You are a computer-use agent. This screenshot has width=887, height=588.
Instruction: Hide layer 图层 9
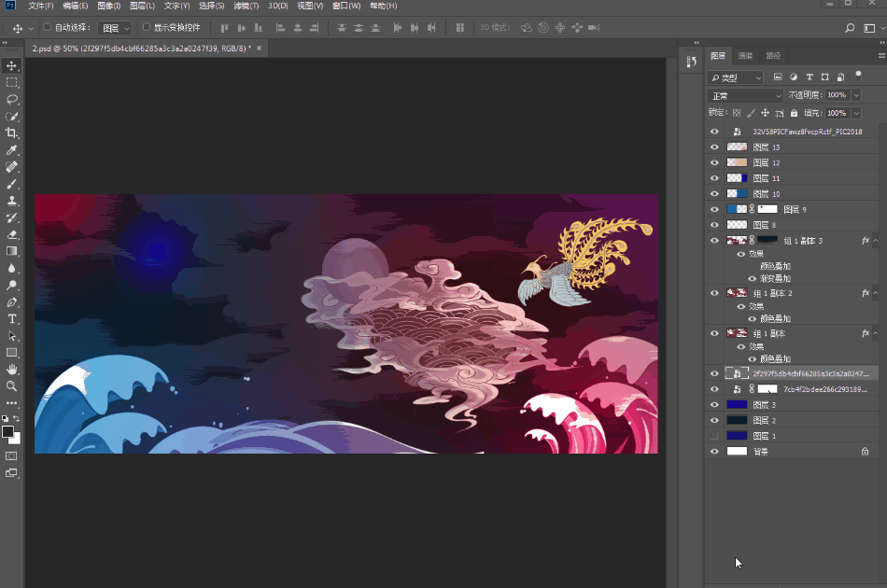coord(714,209)
